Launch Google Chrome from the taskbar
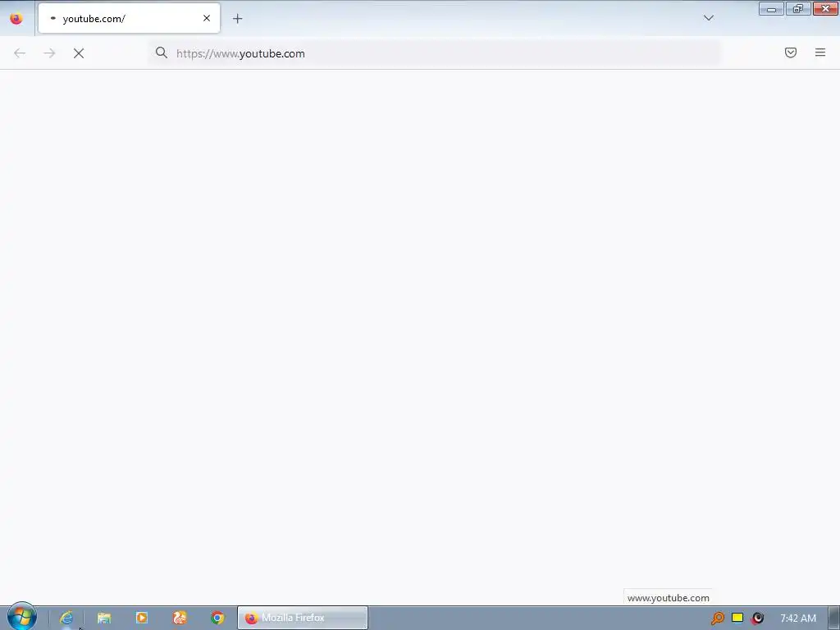 tap(217, 618)
